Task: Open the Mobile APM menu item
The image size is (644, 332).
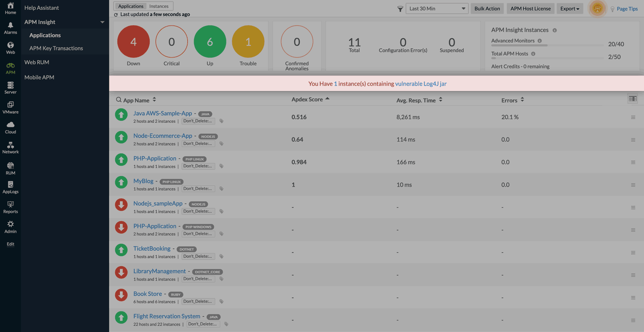Action: (x=39, y=77)
